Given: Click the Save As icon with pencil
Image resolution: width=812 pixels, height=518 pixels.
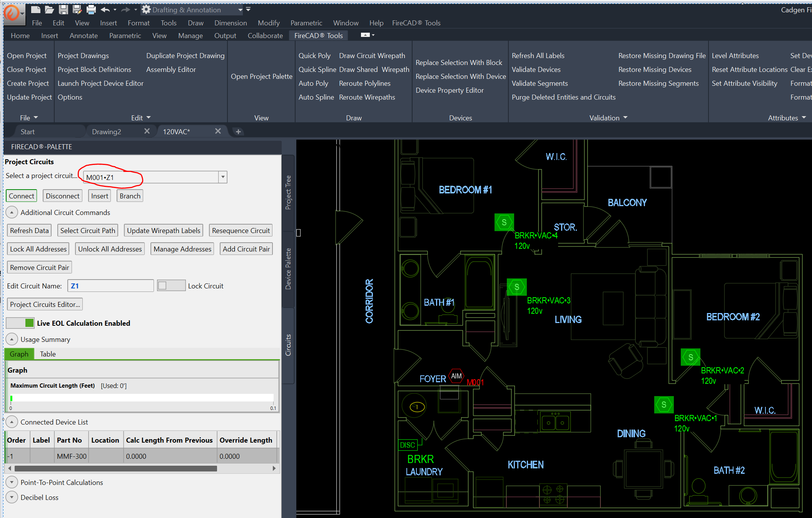Looking at the screenshot, I should point(77,10).
